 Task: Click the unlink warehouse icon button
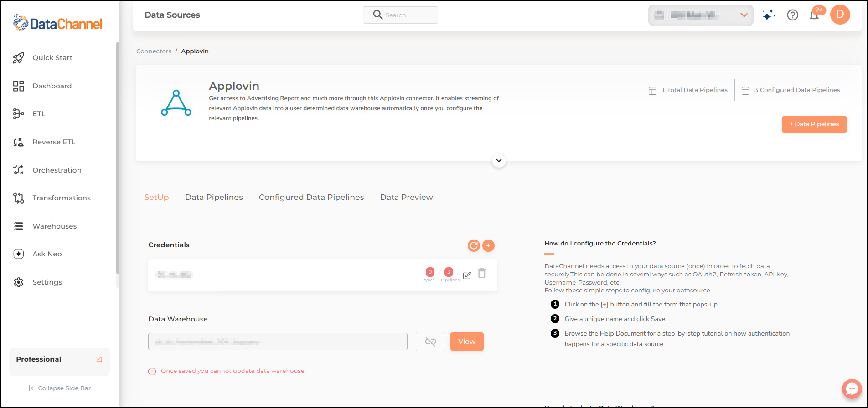pyautogui.click(x=430, y=342)
